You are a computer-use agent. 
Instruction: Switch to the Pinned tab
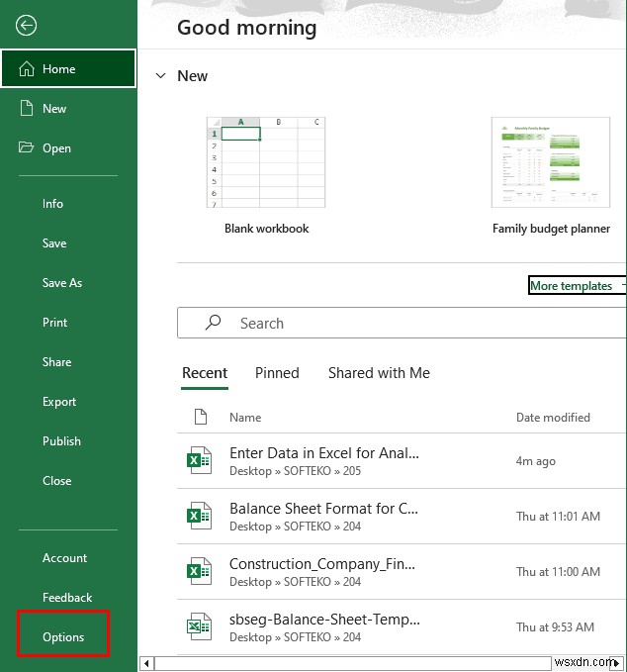(x=277, y=373)
